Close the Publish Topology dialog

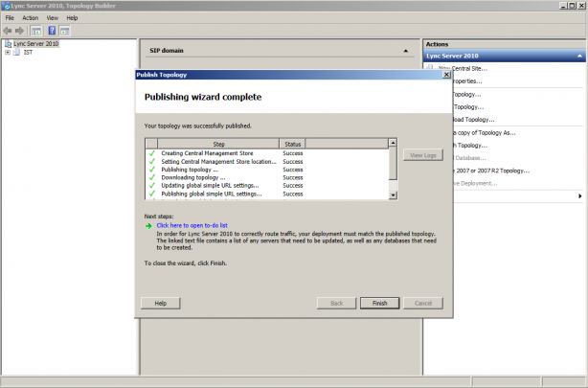pyautogui.click(x=446, y=75)
